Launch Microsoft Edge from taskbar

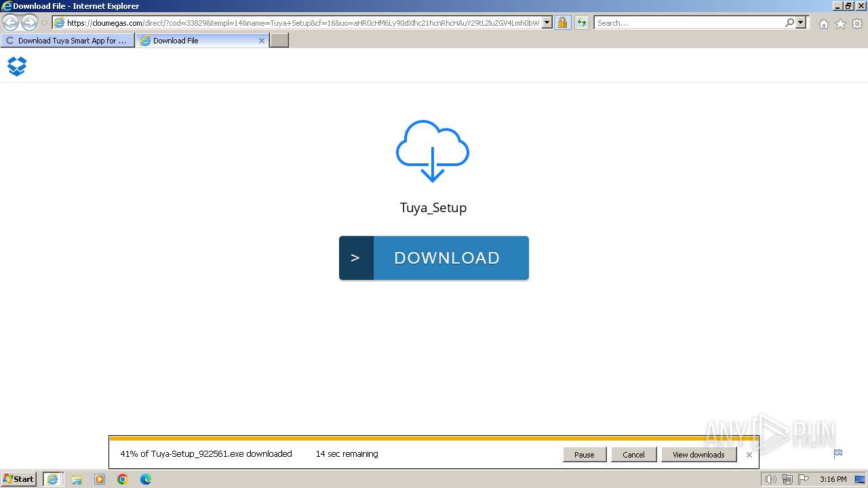pos(146,479)
